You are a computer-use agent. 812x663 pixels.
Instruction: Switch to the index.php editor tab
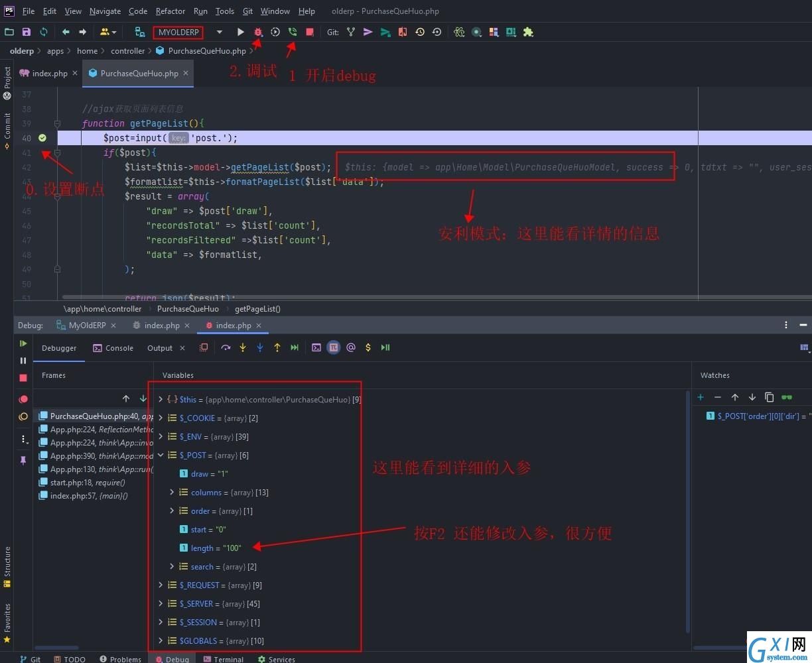coord(50,74)
